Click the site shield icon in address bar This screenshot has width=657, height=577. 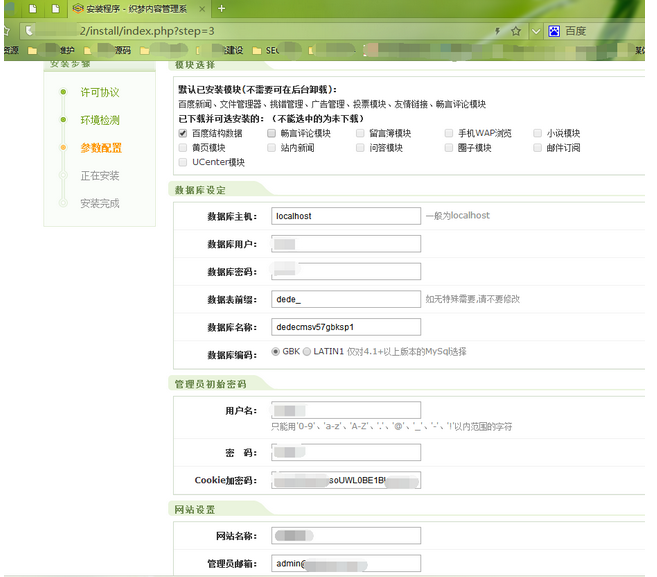pyautogui.click(x=29, y=31)
